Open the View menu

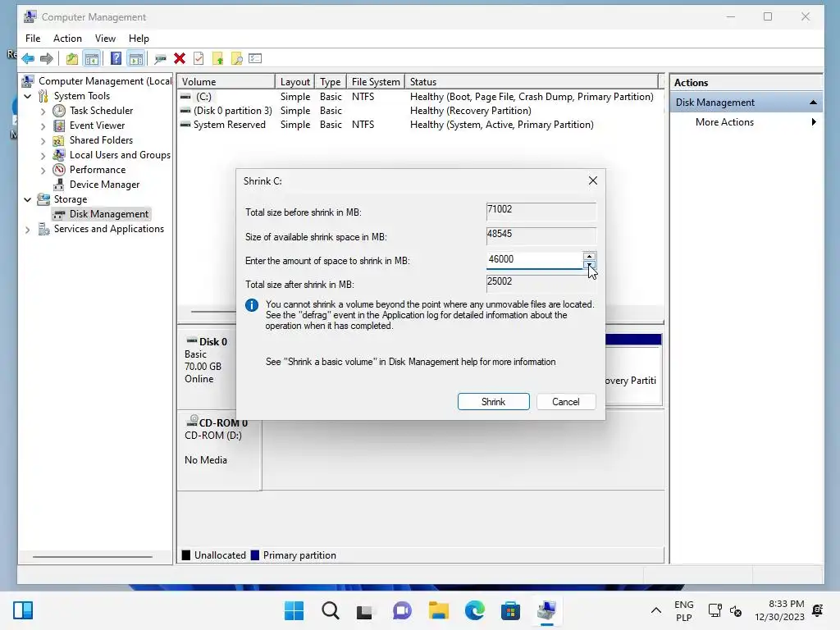tap(105, 39)
